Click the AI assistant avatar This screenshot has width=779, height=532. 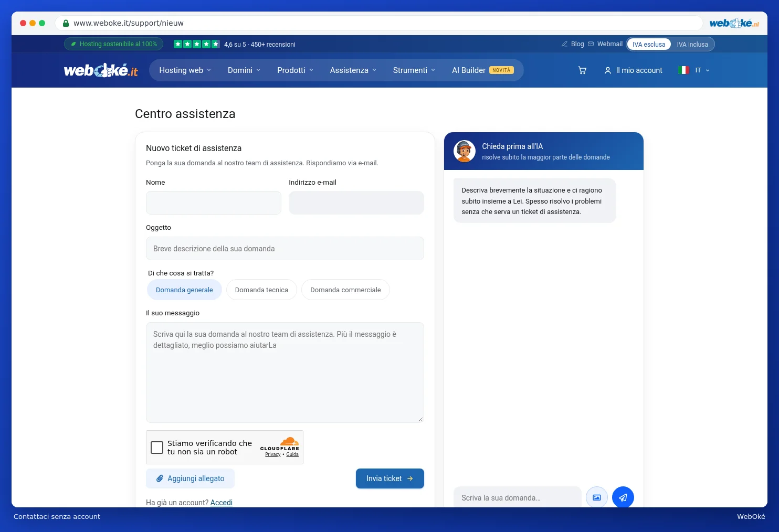pyautogui.click(x=465, y=151)
